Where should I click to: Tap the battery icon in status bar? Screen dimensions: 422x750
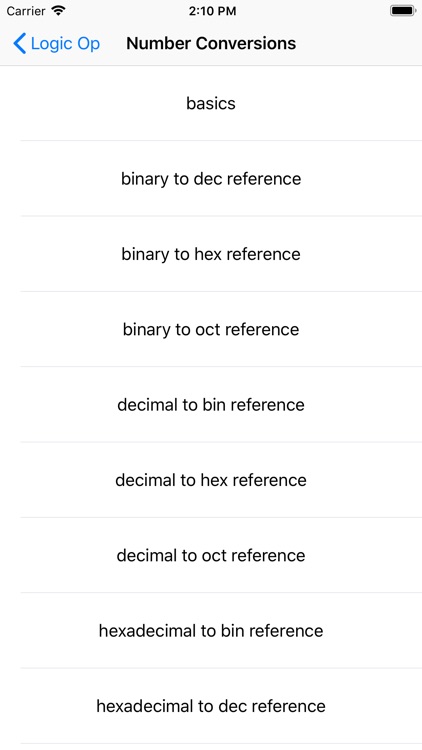click(403, 11)
